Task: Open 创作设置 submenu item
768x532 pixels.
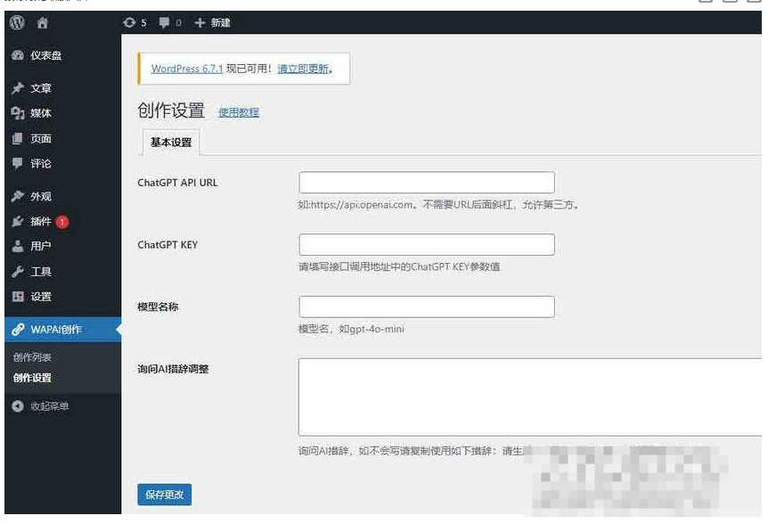Action: pyautogui.click(x=32, y=378)
